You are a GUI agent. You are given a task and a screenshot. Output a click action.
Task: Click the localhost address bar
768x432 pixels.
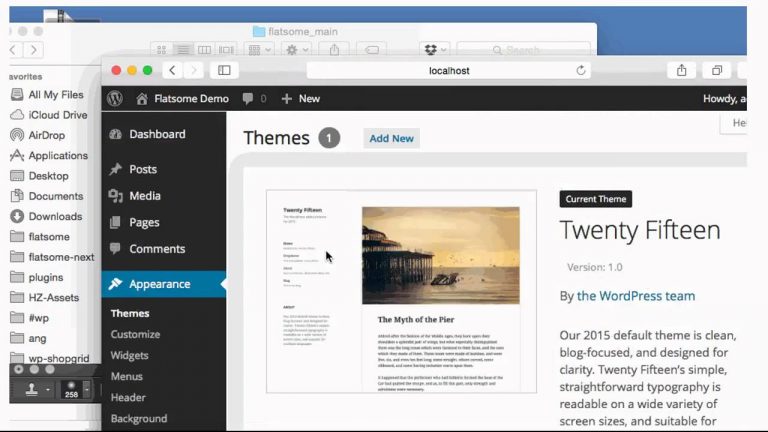[449, 71]
